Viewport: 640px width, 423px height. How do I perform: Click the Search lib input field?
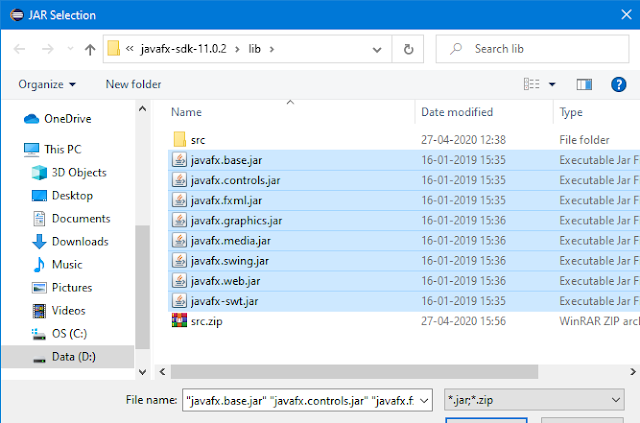point(532,49)
